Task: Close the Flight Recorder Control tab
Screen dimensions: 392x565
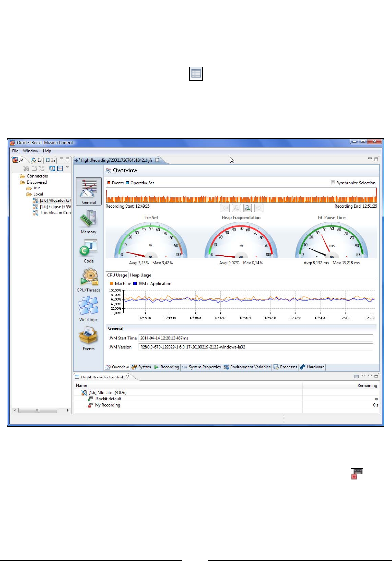Action: [127, 377]
